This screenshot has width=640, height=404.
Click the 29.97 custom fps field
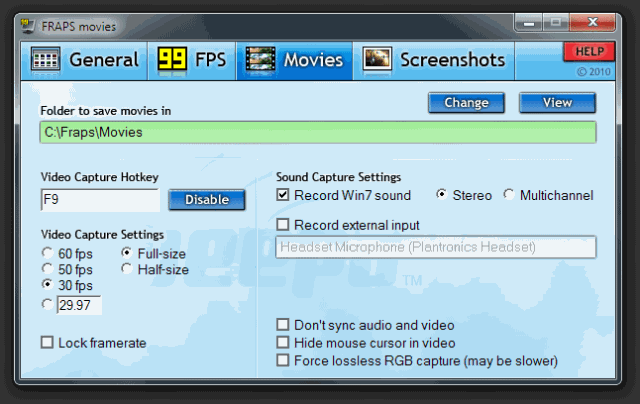coord(79,305)
